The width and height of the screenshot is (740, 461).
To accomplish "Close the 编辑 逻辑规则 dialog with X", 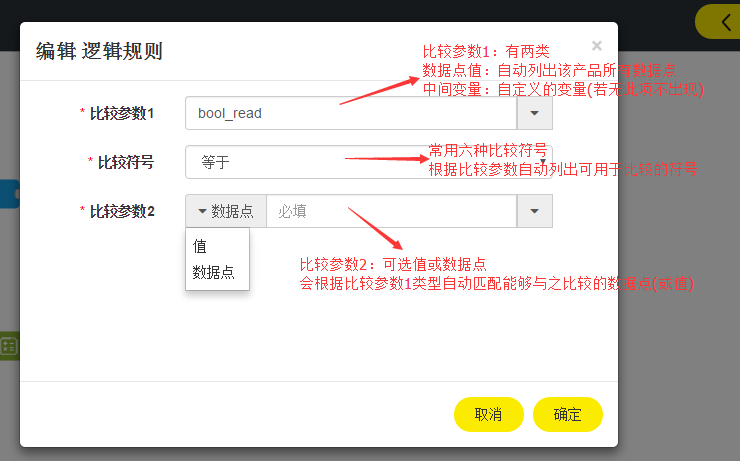I will click(597, 45).
